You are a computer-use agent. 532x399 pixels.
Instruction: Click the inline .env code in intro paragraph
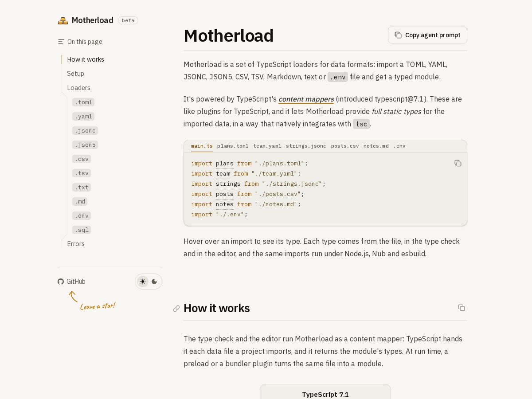[338, 77]
